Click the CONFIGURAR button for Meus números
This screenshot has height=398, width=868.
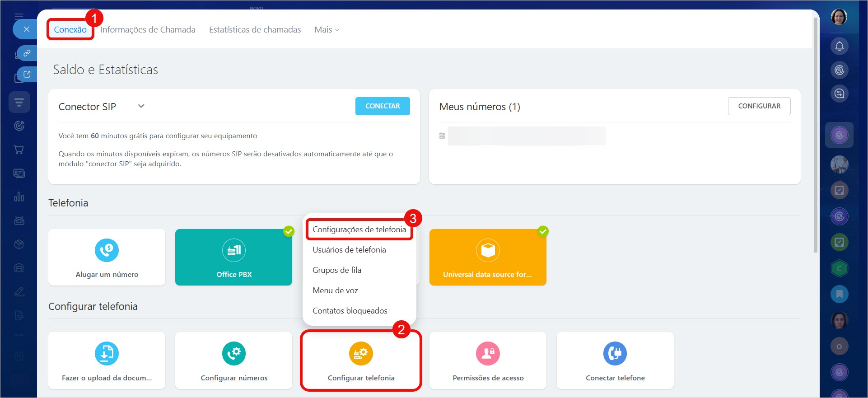click(x=759, y=106)
